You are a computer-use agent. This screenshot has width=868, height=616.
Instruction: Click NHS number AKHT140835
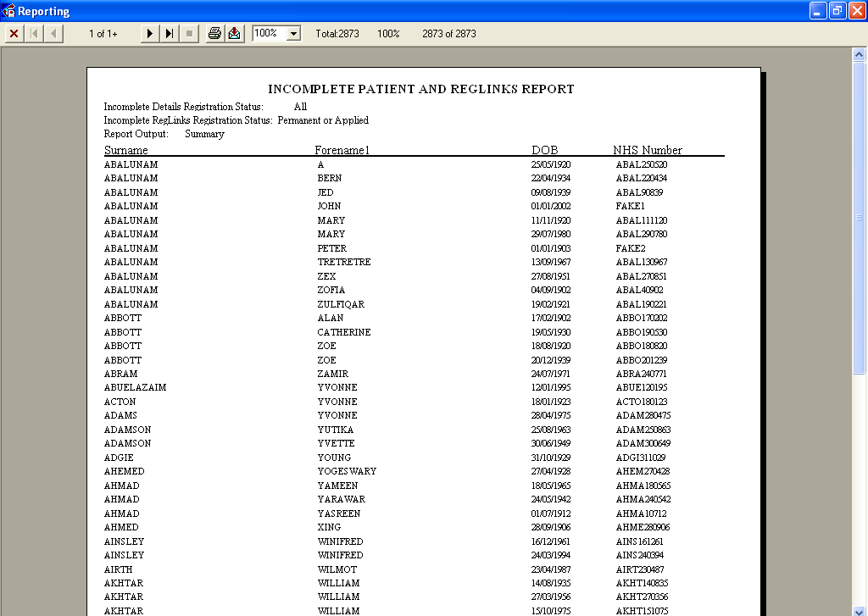point(642,583)
